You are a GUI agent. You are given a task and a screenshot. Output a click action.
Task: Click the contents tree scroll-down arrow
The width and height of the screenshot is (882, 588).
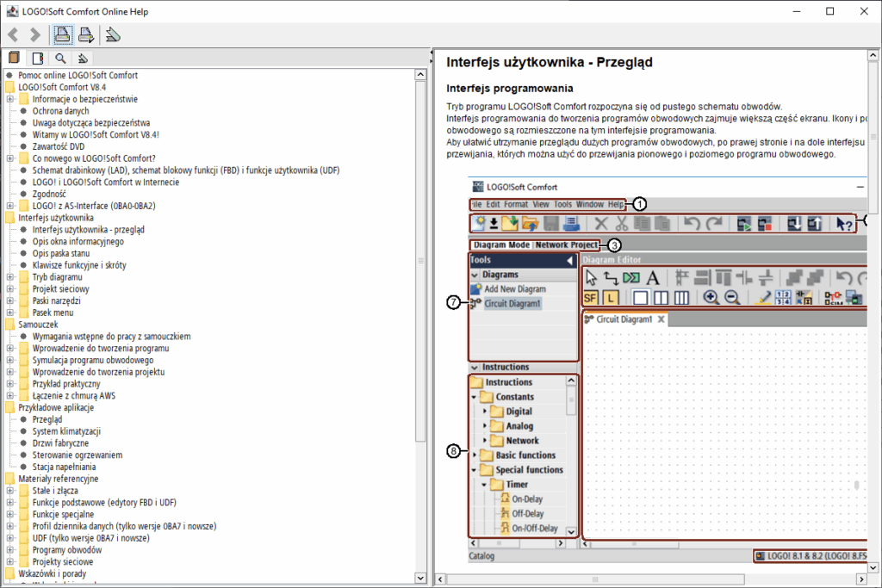pos(420,578)
